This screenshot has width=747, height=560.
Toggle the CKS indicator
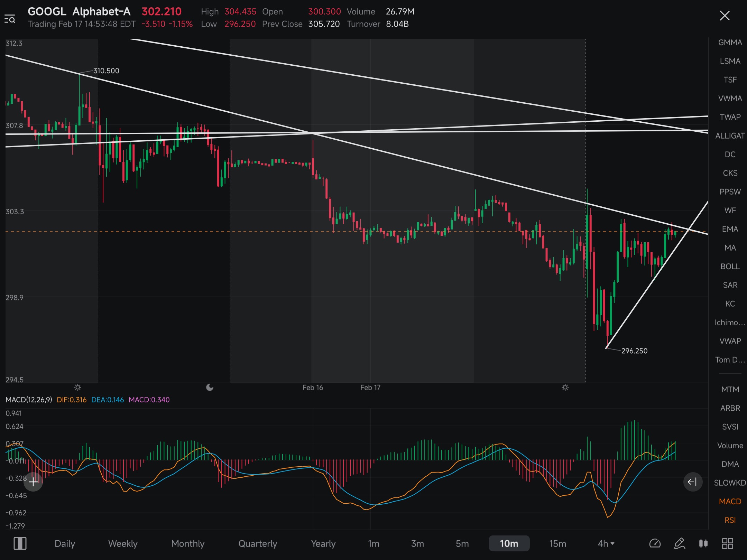(730, 173)
